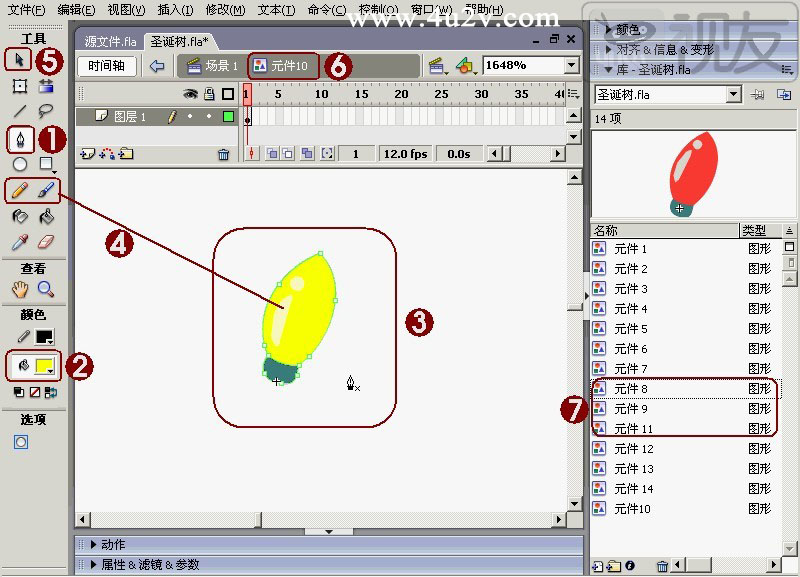
Task: Click the back arrow to parent scene
Action: (x=157, y=66)
